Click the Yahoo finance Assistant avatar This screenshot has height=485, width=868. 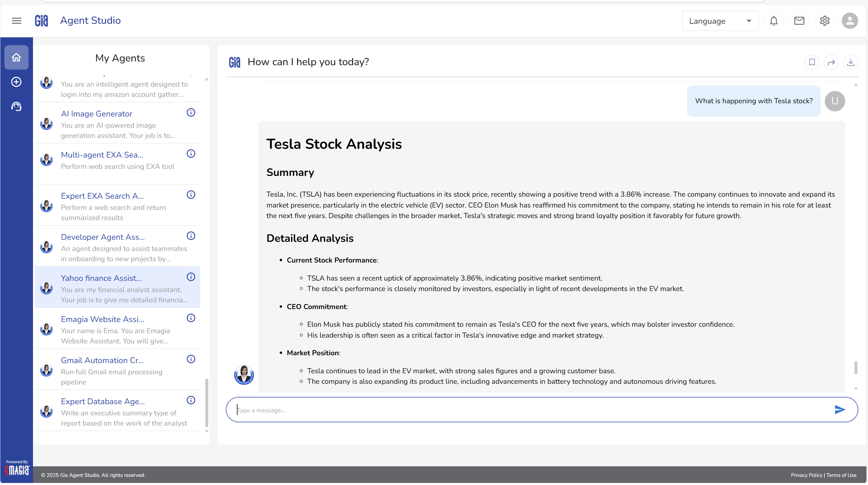click(x=46, y=288)
